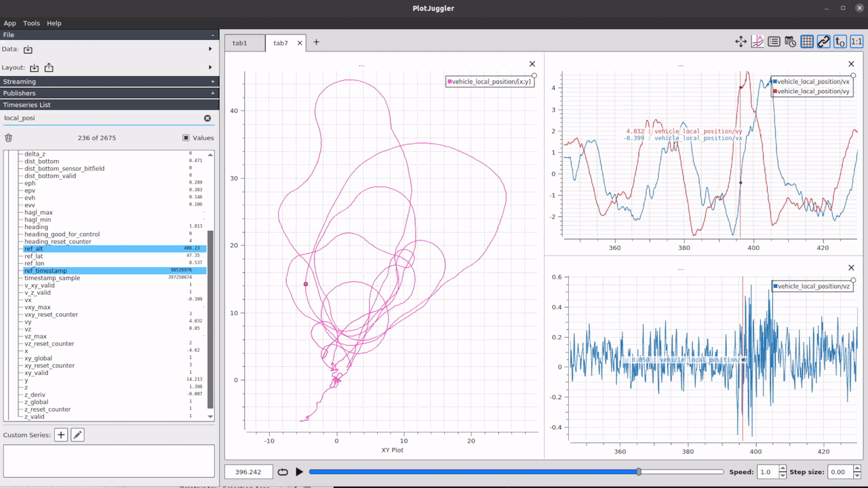Switch to the tab1 tab

[240, 43]
